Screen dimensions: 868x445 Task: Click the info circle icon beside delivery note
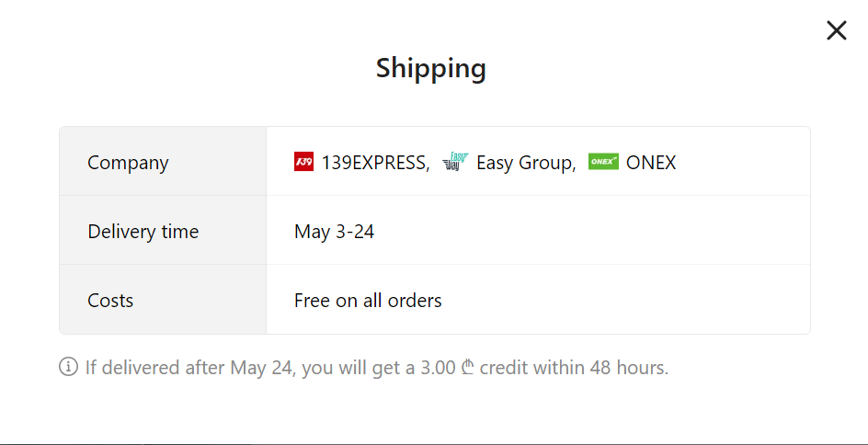coord(68,367)
